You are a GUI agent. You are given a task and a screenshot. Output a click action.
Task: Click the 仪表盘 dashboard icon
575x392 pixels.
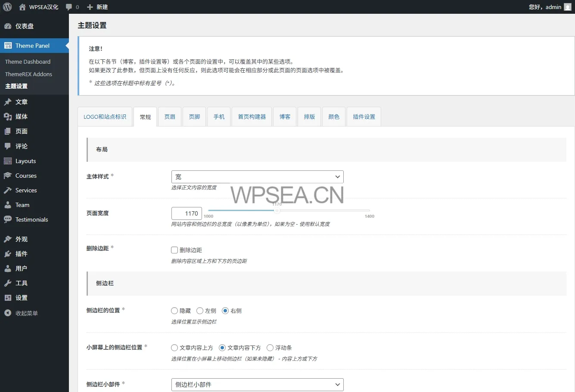pos(8,26)
